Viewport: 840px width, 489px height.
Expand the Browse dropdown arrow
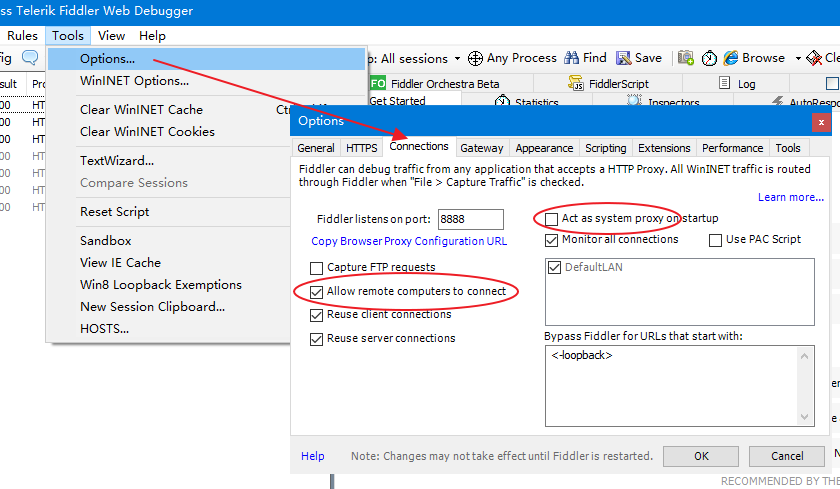click(x=798, y=59)
